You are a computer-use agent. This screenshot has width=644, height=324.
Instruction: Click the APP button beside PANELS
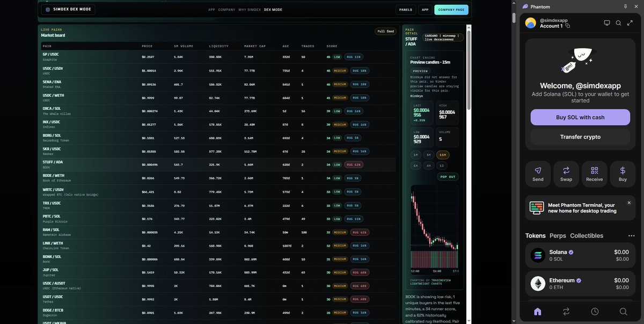425,10
